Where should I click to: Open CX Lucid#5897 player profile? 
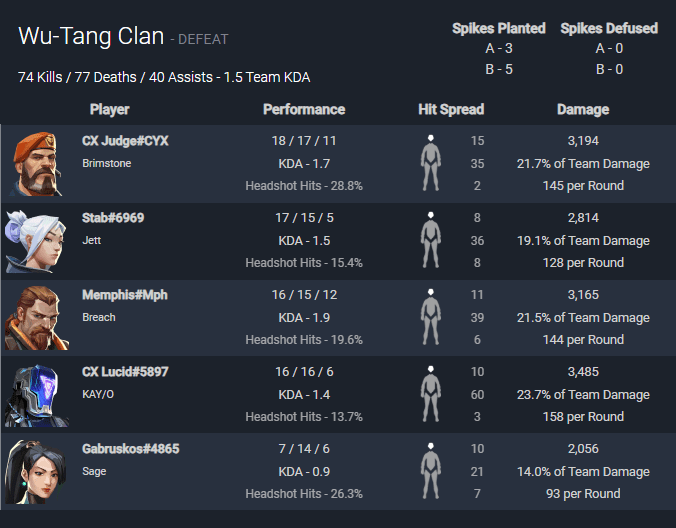point(125,372)
